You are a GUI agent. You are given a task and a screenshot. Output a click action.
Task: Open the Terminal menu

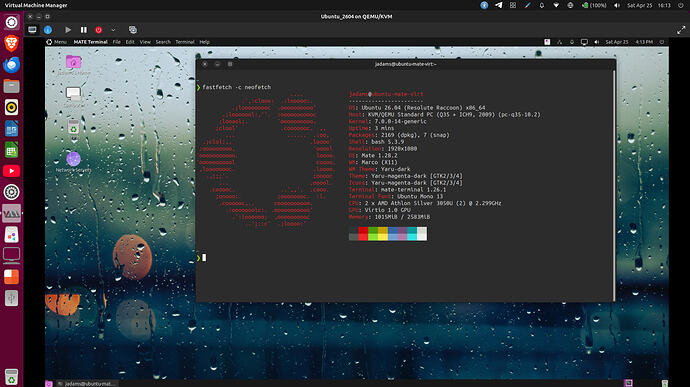click(185, 42)
